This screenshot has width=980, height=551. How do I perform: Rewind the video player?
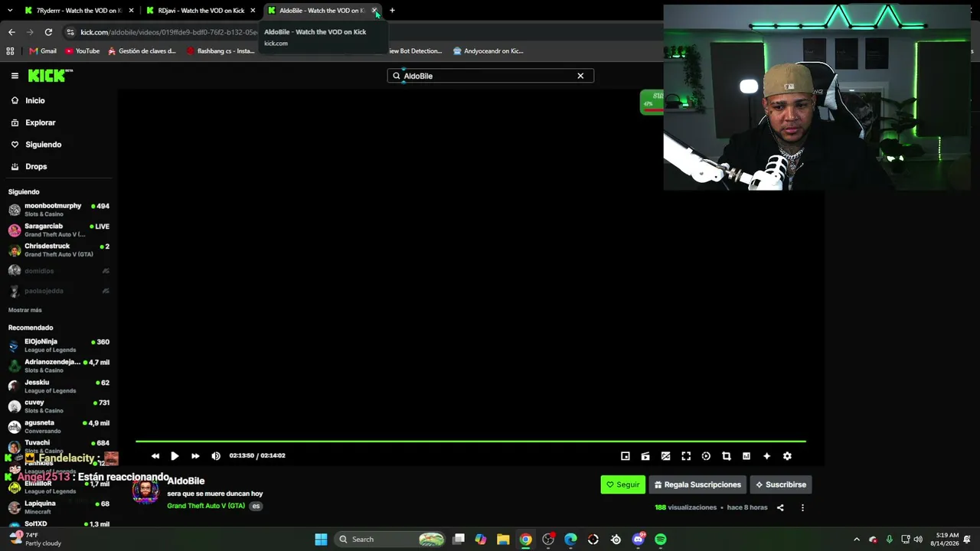155,456
